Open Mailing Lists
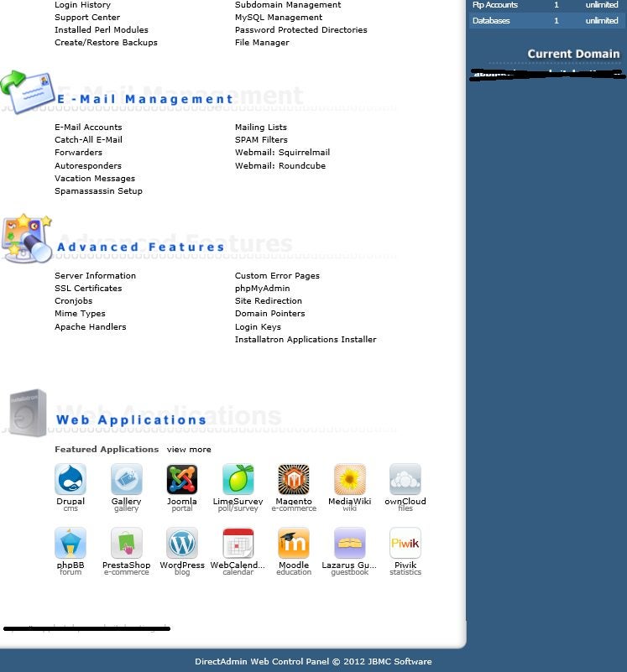This screenshot has height=672, width=627. coord(261,128)
